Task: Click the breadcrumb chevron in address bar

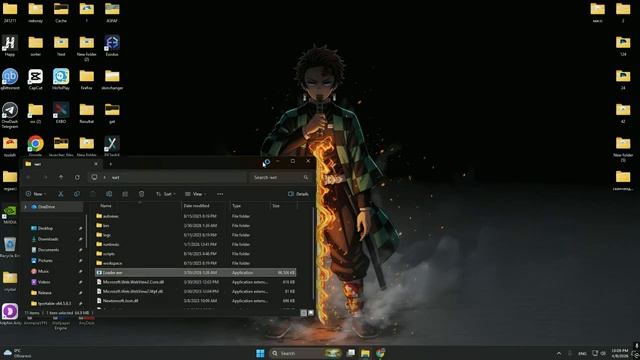Action: click(105, 177)
